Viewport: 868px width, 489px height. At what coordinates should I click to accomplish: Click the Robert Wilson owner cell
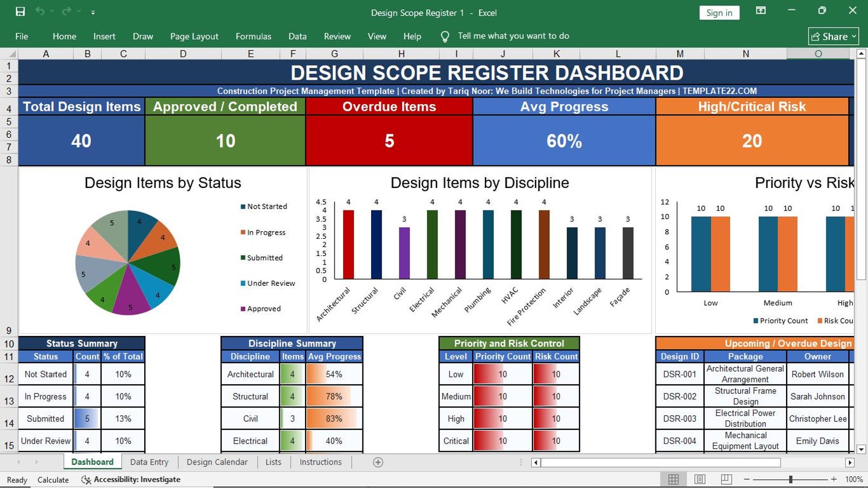coord(818,374)
